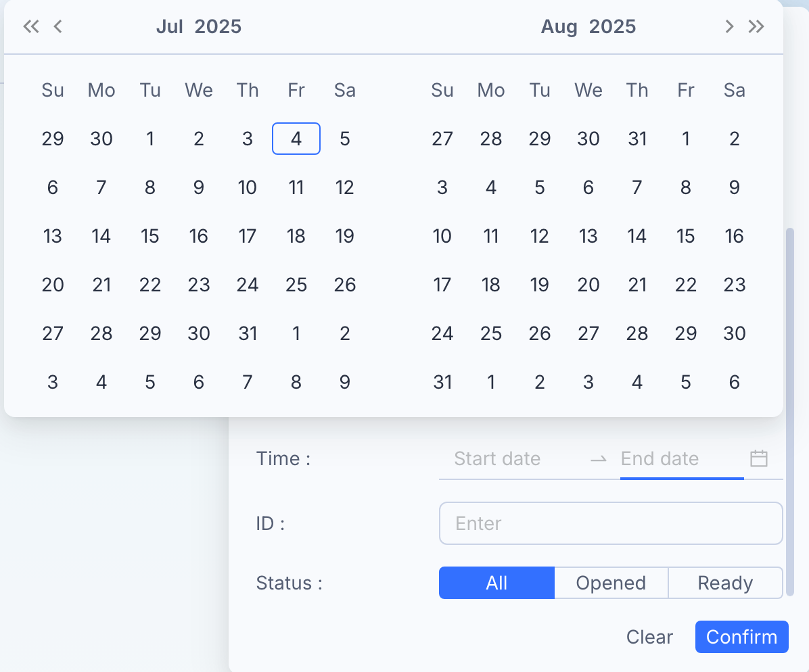Click the vertical scrollbar of the filter panel
Image resolution: width=809 pixels, height=672 pixels.
tap(790, 412)
